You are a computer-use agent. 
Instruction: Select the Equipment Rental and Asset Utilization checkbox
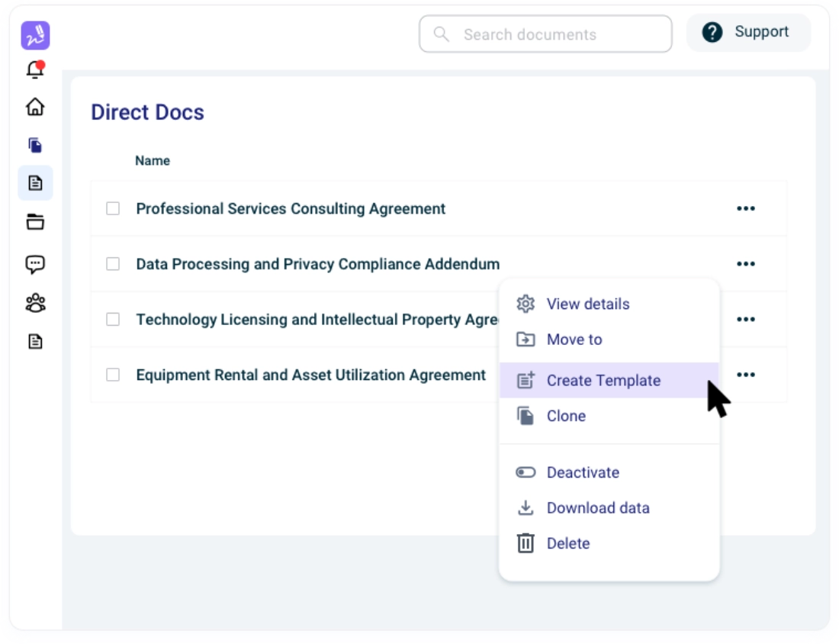point(113,375)
